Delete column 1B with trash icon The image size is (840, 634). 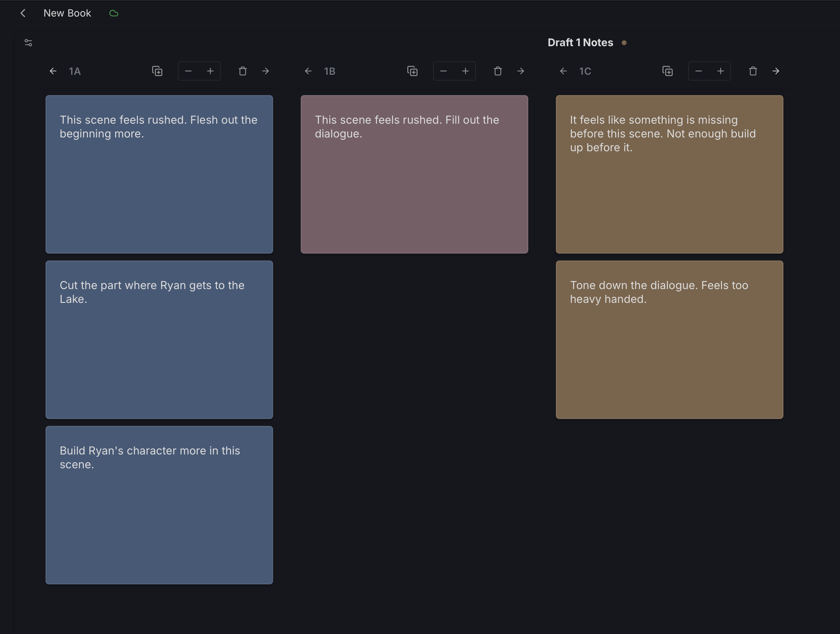pos(498,71)
